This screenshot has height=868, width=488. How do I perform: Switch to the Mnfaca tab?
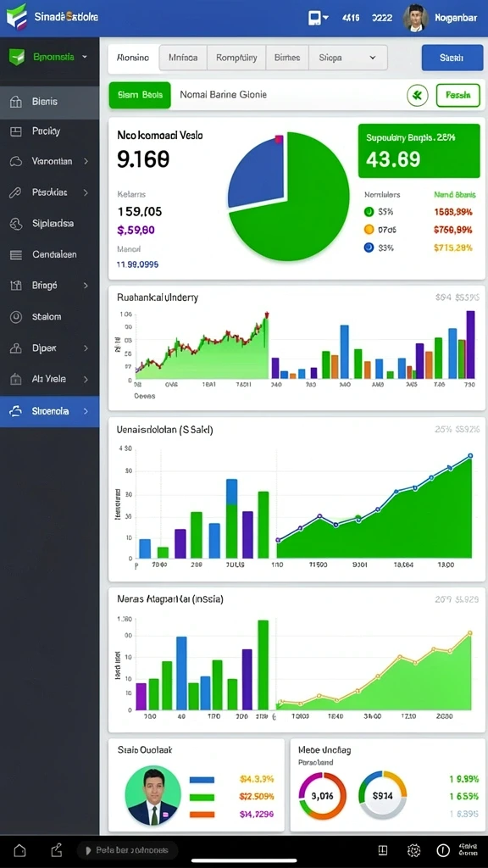click(x=183, y=58)
